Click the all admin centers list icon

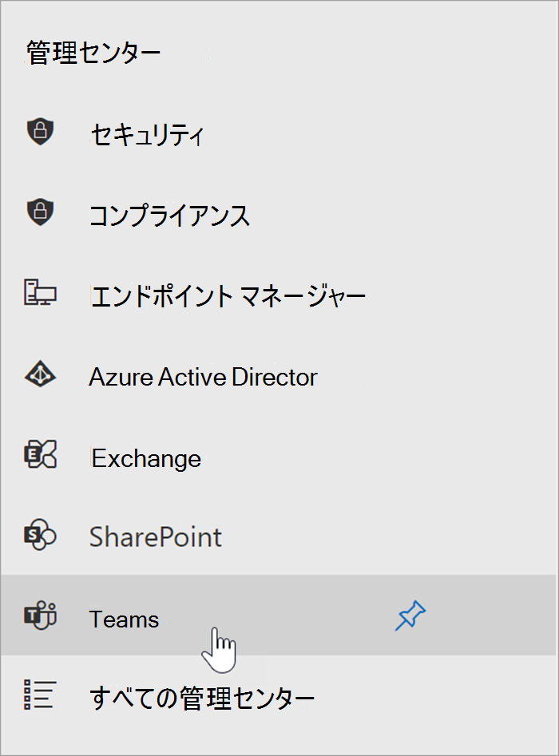(40, 695)
